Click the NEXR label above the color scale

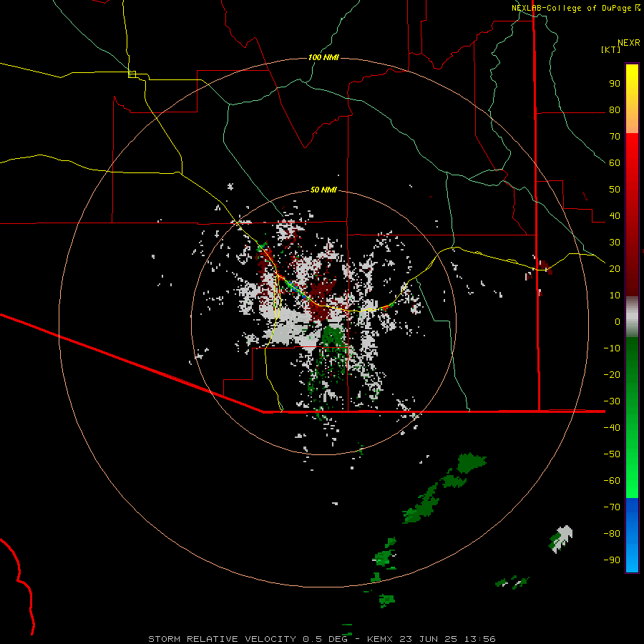[x=629, y=43]
